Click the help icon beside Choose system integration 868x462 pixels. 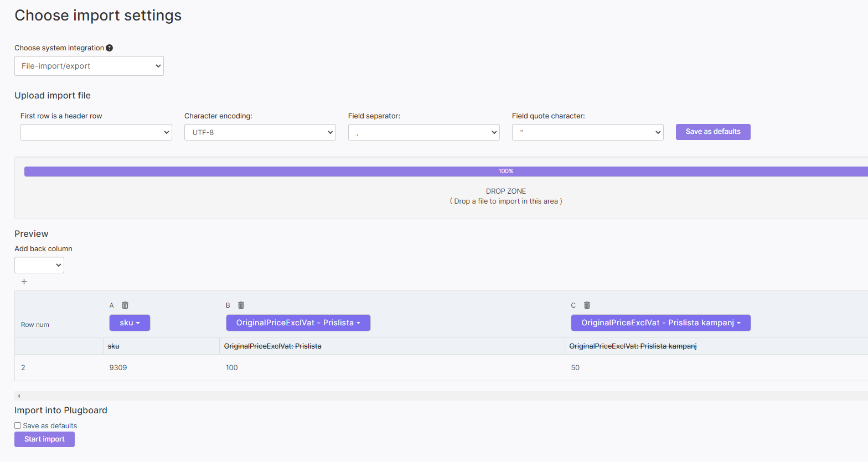click(110, 48)
